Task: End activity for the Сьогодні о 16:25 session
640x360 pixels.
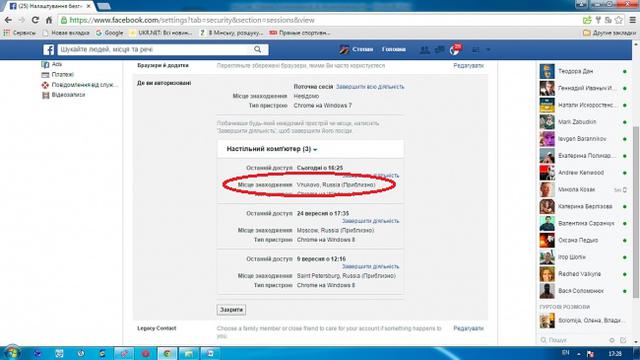Action: tap(371, 176)
